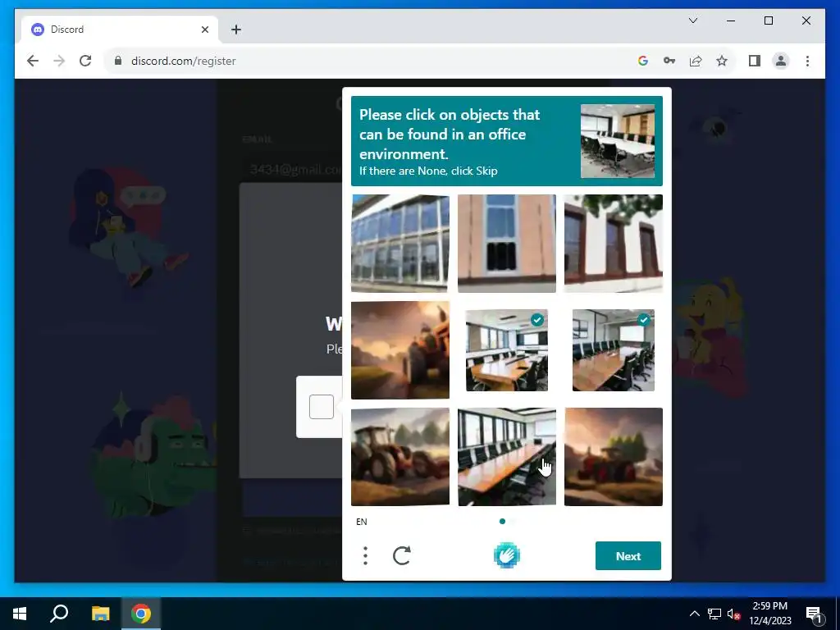Image resolution: width=840 pixels, height=630 pixels.
Task: Deselect the middle conference room image
Action: click(507, 350)
